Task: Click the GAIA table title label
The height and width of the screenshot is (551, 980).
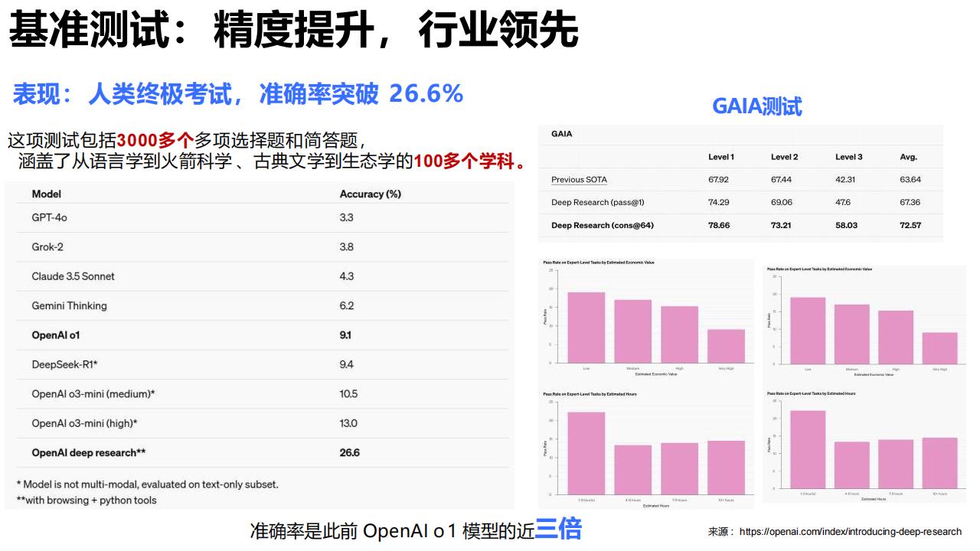Action: (562, 134)
